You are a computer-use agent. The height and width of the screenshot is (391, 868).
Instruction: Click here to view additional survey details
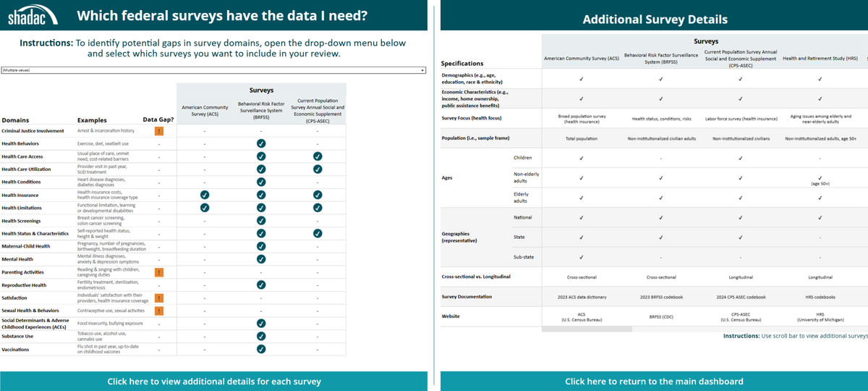point(214,381)
